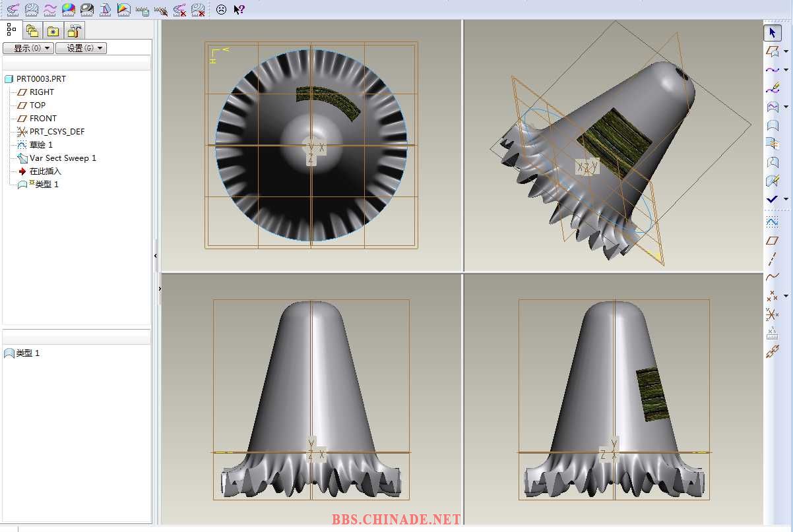This screenshot has width=793, height=532.
Task: Click the checkmark to finish Style feature
Action: pyautogui.click(x=771, y=199)
